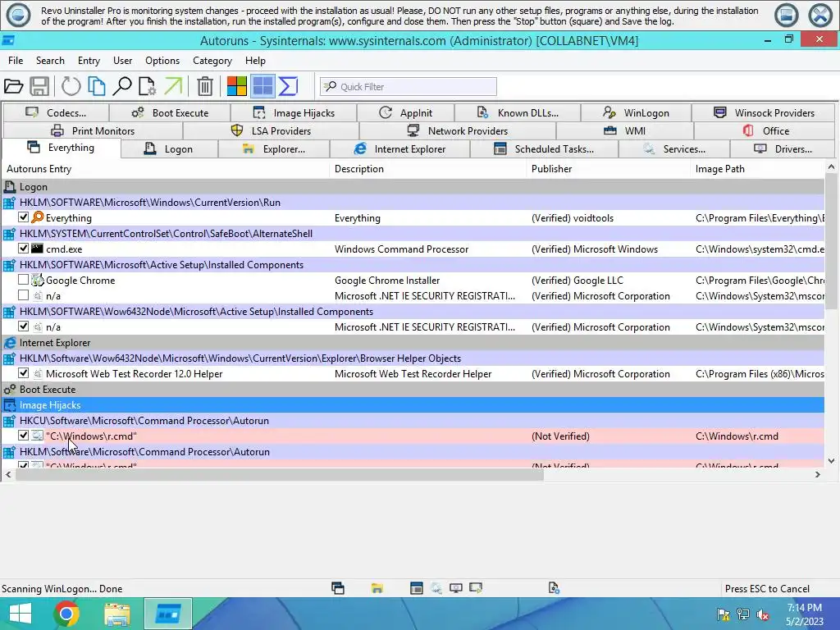Click Revo Uninstaller save-log icon at top right
840x630 pixels.
(787, 16)
